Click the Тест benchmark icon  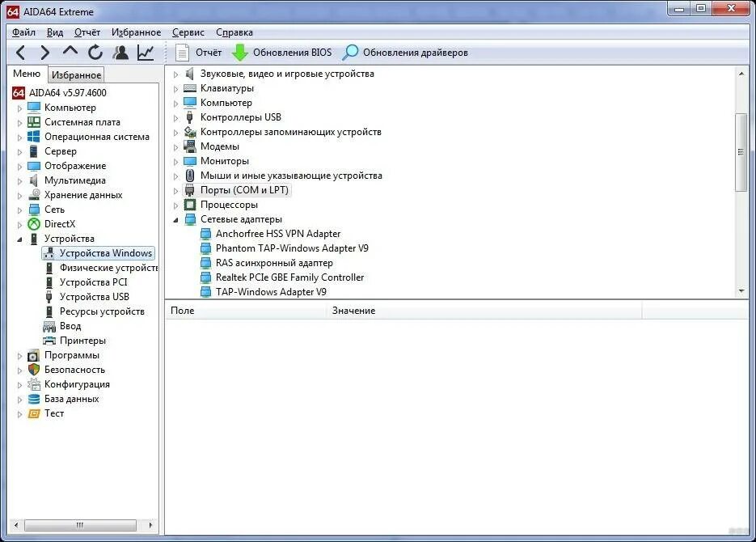click(34, 413)
